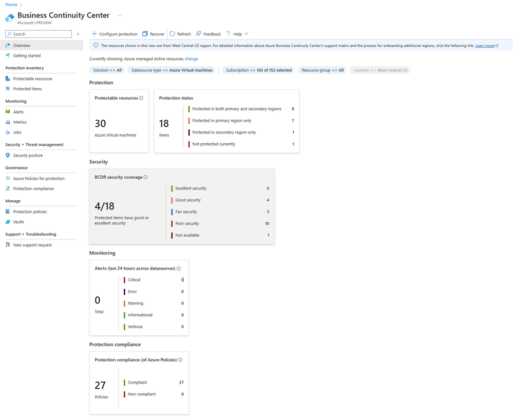513x420 pixels.
Task: Click the banner info icon
Action: (x=96, y=45)
